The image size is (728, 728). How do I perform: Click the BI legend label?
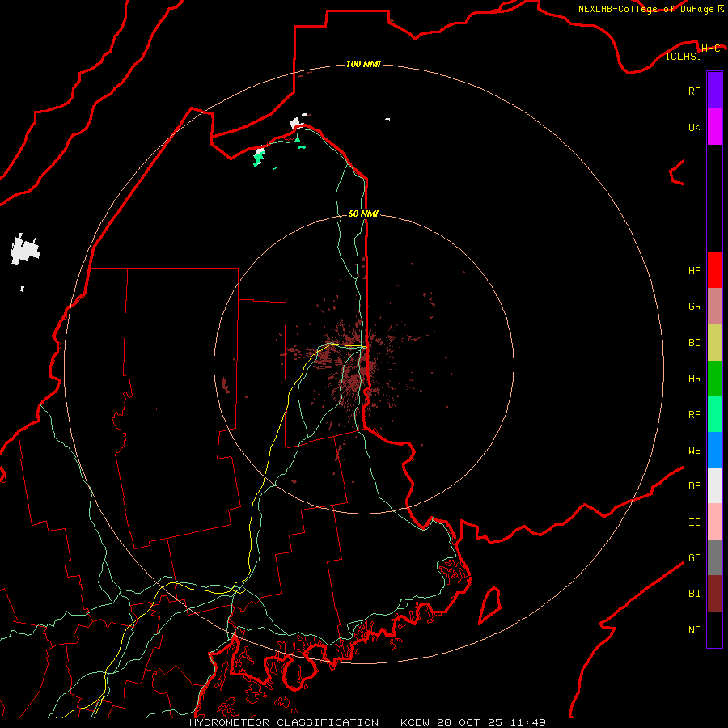pyautogui.click(x=694, y=594)
